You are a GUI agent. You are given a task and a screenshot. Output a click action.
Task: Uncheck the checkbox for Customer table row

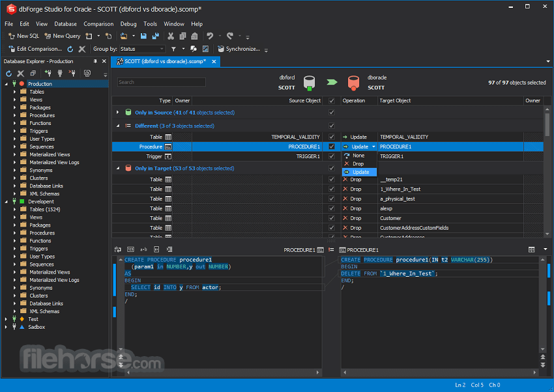[331, 218]
